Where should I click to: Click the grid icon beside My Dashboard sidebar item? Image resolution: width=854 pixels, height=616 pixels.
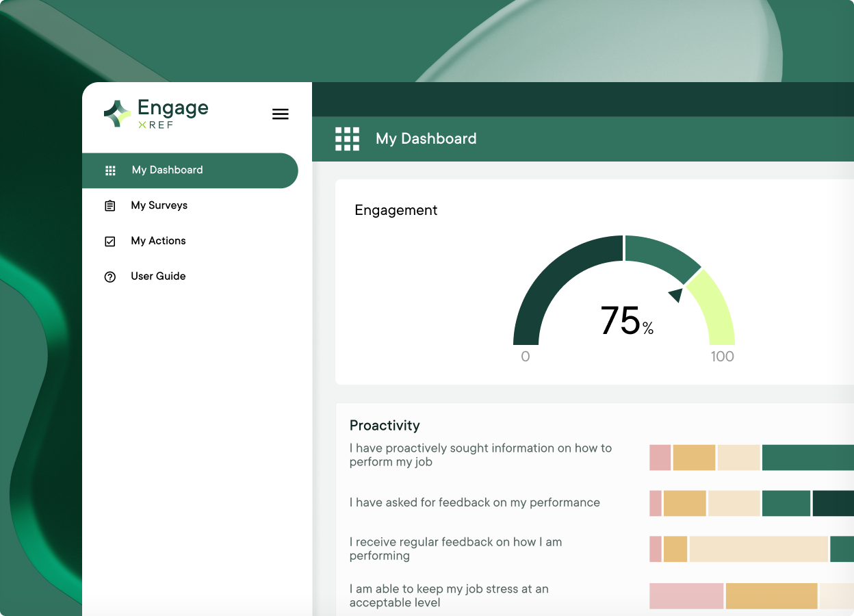click(110, 170)
